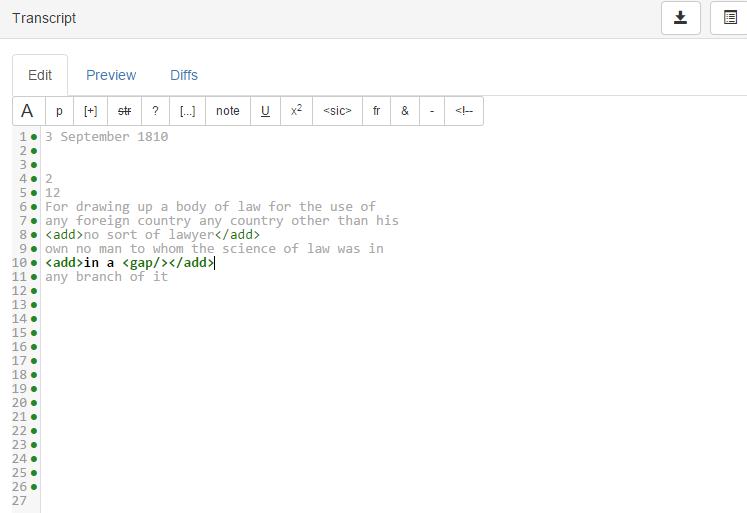
Task: Insert an ampersand with '&' button
Action: click(405, 111)
